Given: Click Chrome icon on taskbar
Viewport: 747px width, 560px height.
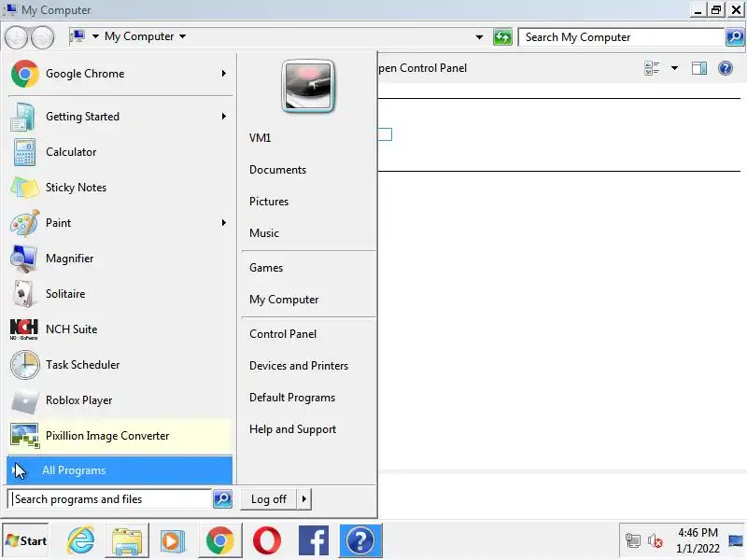Looking at the screenshot, I should tap(220, 540).
